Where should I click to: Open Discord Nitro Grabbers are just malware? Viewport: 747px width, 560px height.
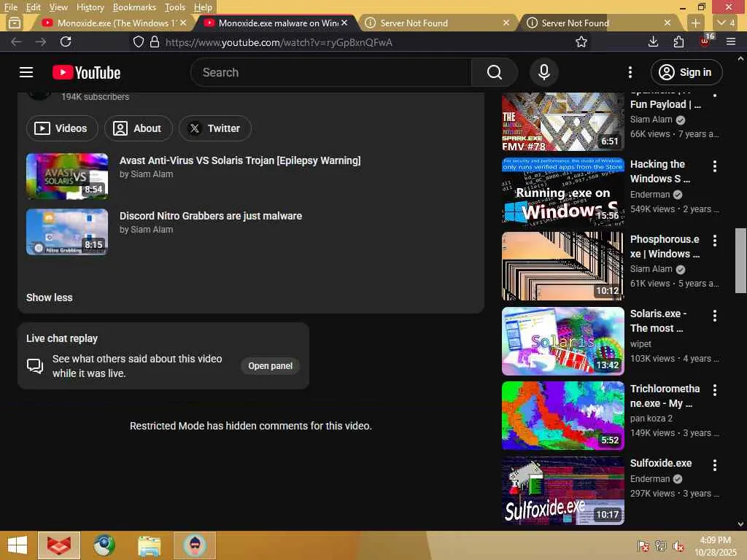[211, 216]
